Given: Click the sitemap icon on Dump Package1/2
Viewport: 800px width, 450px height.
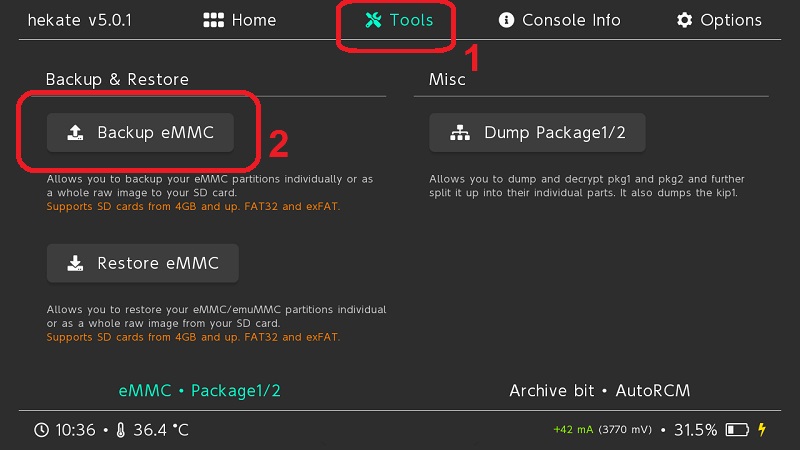Looking at the screenshot, I should (x=460, y=133).
